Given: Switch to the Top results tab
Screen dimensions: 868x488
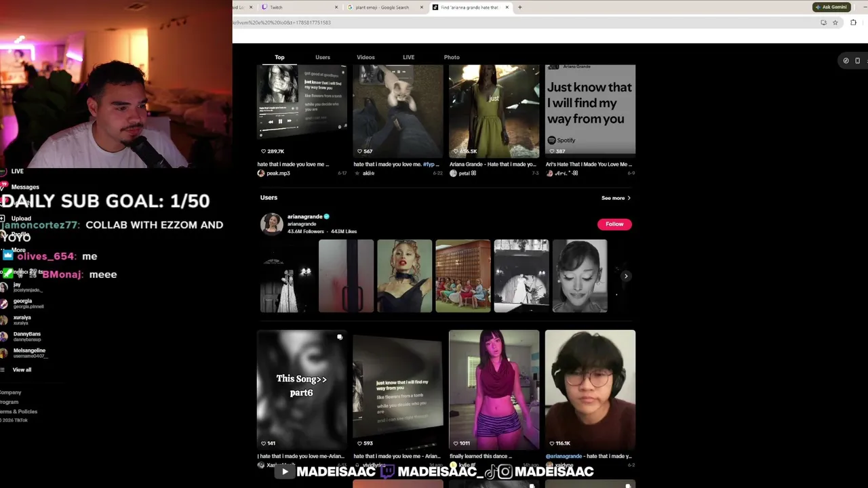Looking at the screenshot, I should pyautogui.click(x=279, y=58).
